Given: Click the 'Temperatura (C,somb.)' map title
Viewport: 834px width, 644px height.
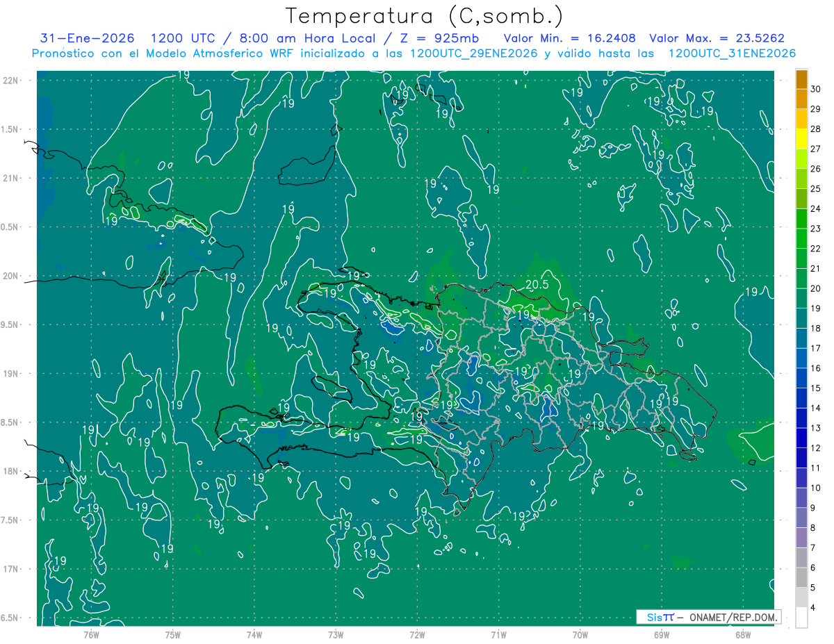Looking at the screenshot, I should (424, 16).
